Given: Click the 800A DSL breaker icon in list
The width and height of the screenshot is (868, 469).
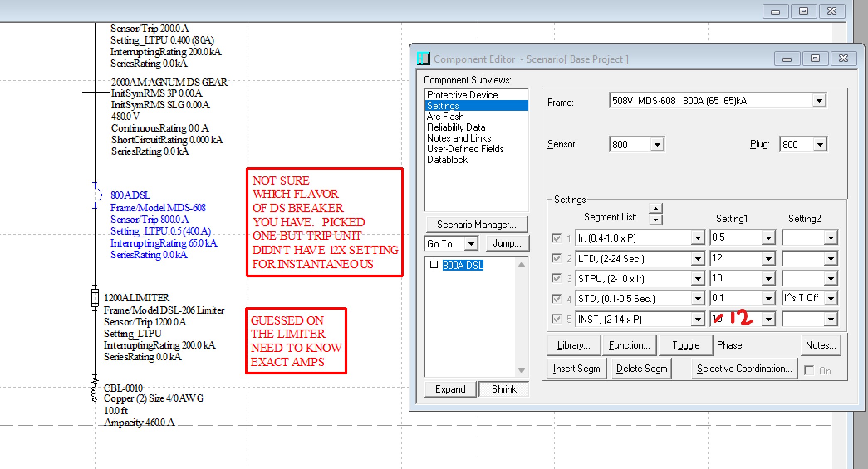Looking at the screenshot, I should (434, 264).
